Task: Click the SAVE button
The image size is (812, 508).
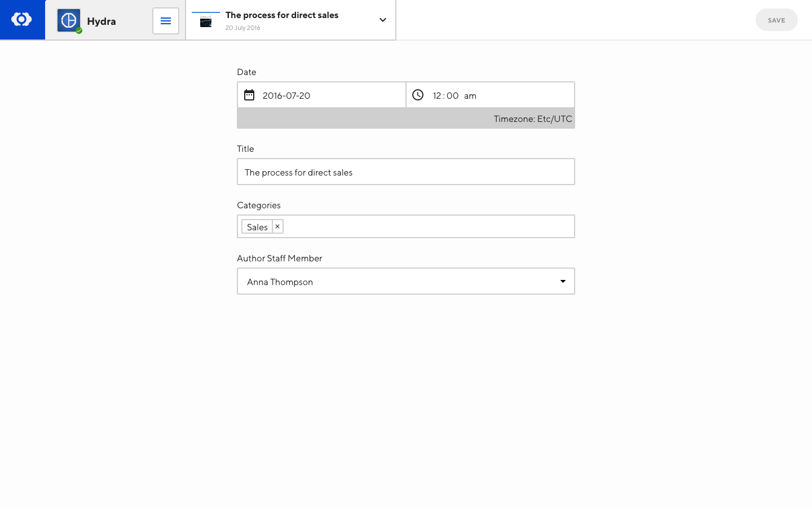Action: (776, 20)
